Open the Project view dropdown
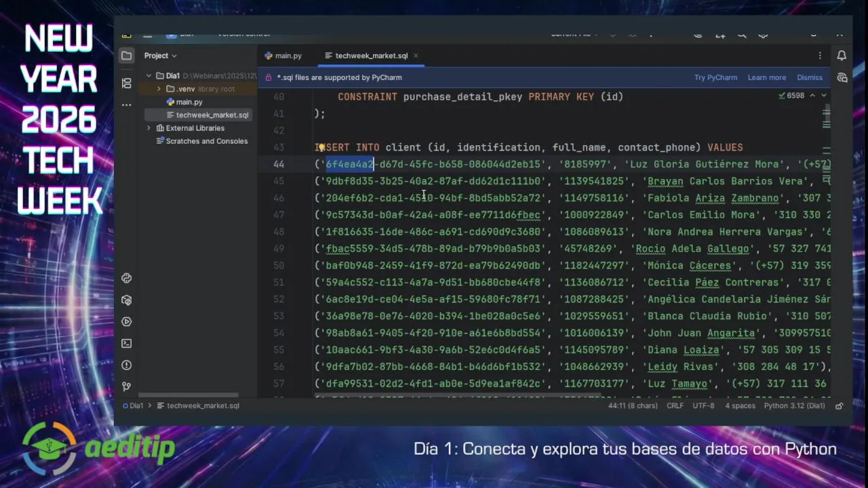Screen dimensions: 868x488 pos(160,56)
